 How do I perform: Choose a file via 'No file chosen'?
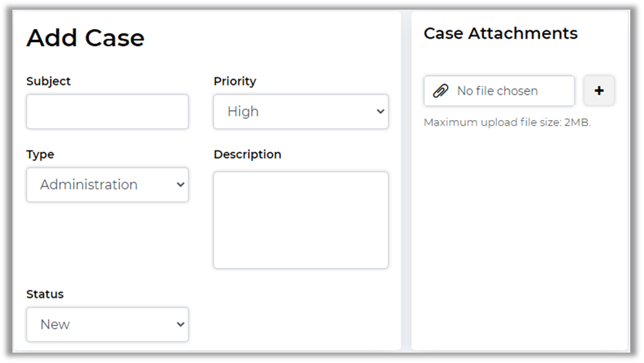click(x=497, y=91)
